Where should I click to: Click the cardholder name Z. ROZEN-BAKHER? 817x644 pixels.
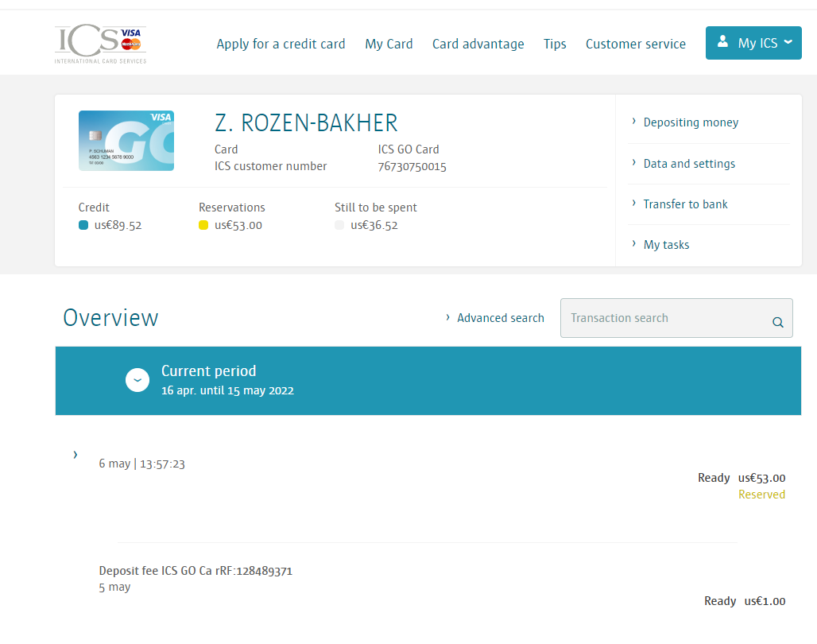(x=307, y=123)
